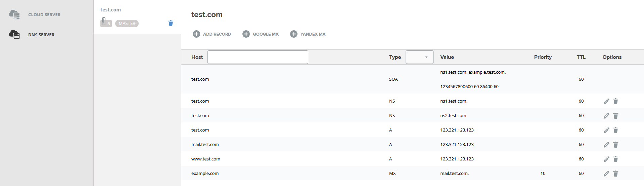The width and height of the screenshot is (644, 186).
Task: Add Google MX records
Action: pos(261,34)
